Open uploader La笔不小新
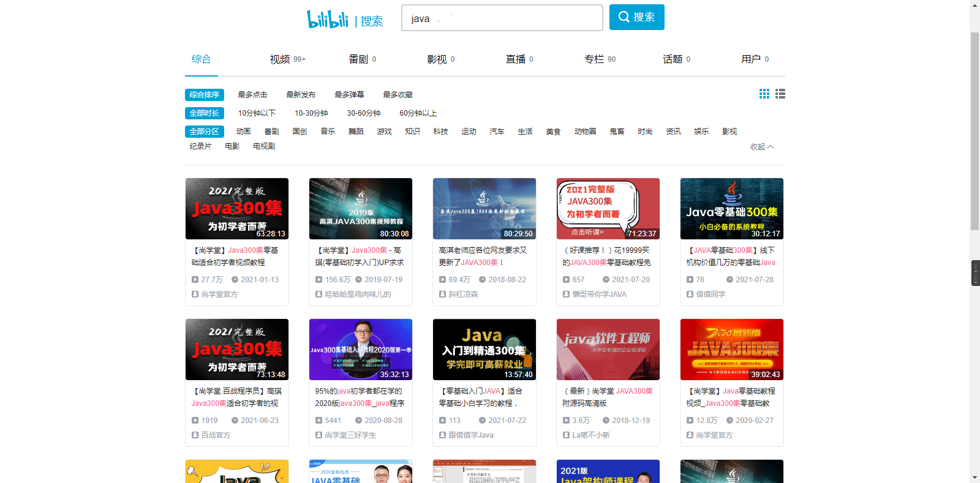This screenshot has width=980, height=483. tap(591, 435)
